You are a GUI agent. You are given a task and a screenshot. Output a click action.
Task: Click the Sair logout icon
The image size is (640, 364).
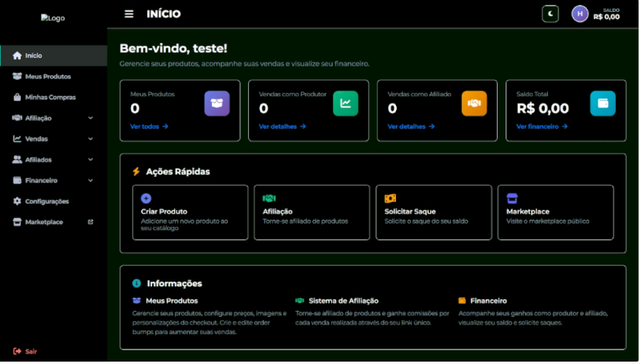18,351
